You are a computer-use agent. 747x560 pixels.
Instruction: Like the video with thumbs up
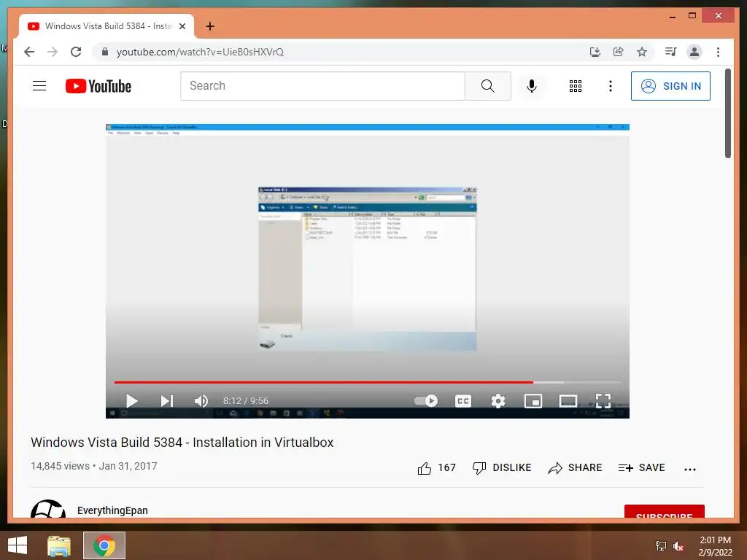[424, 468]
